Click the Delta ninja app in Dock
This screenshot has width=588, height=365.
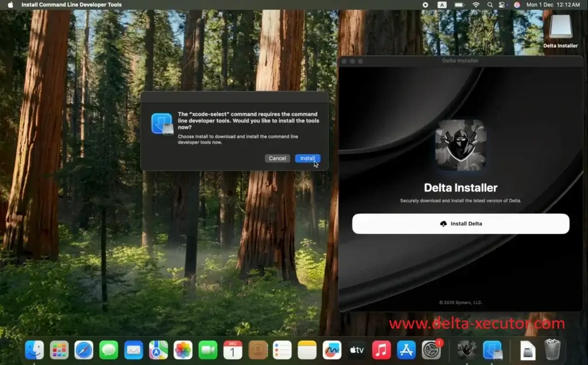(x=467, y=350)
